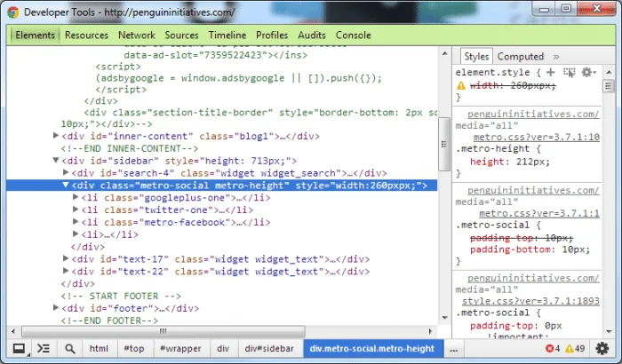Image resolution: width=622 pixels, height=364 pixels.
Task: Open the Styles pane gear menu
Action: (588, 72)
